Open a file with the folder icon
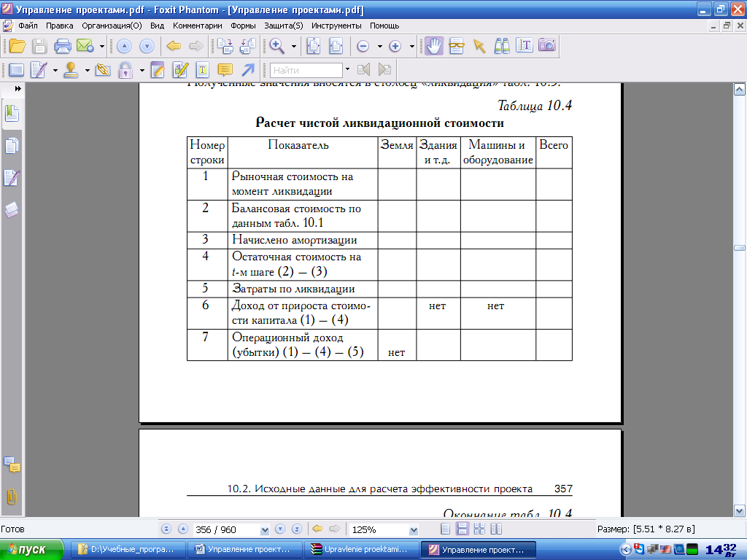Image resolution: width=747 pixels, height=560 pixels. (18, 46)
